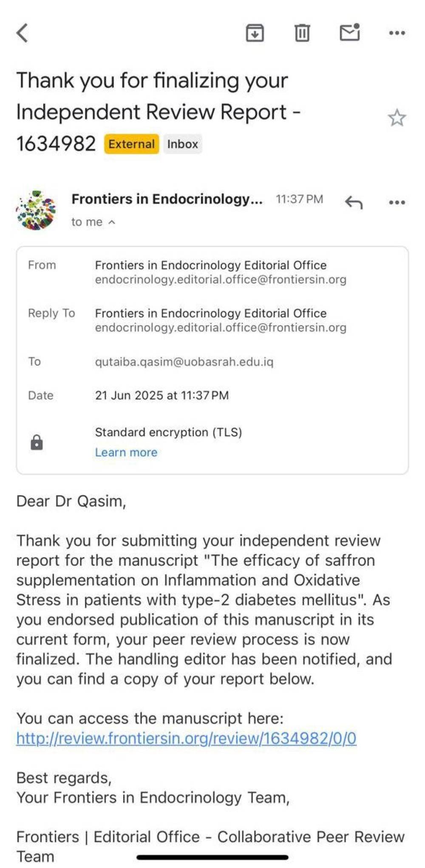Tap sender name Frontiers in Endocrinology

tap(167, 199)
